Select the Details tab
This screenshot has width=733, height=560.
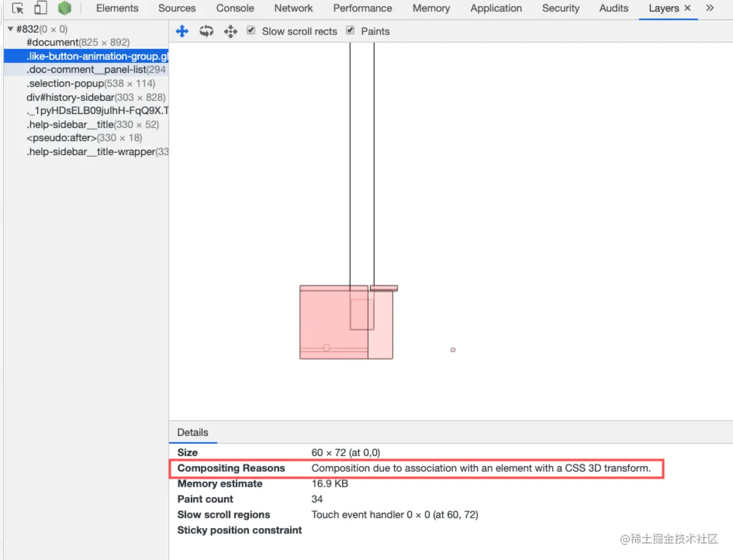[x=193, y=432]
